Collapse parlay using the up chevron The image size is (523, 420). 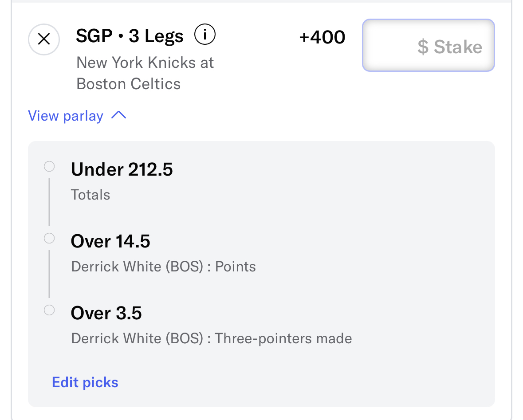(118, 116)
